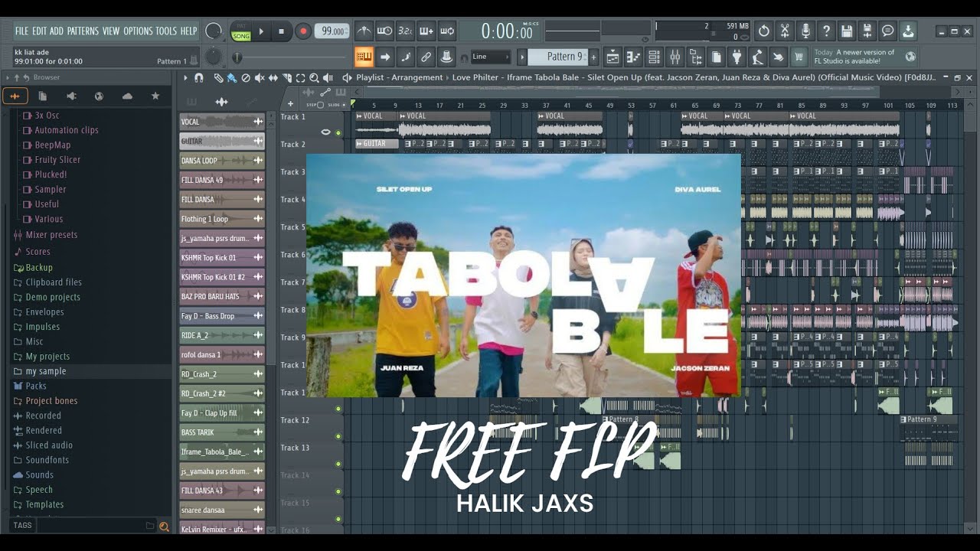Open the Piano roll window icon

(633, 57)
